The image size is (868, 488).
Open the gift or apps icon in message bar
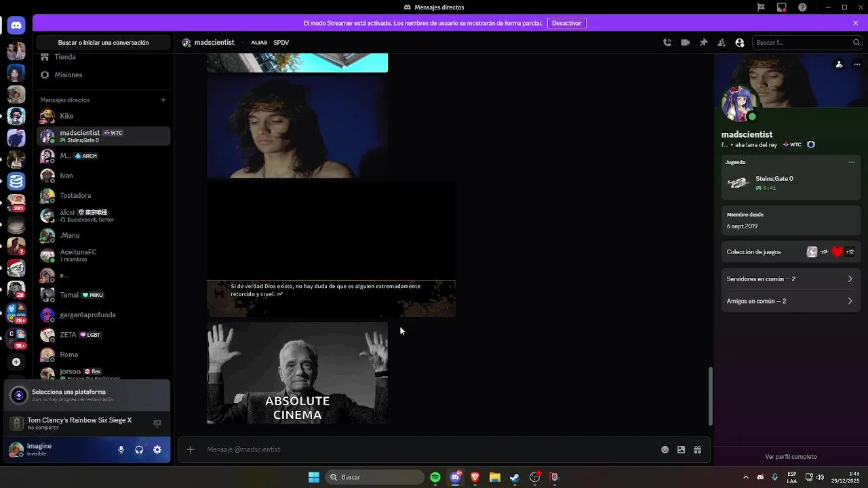697,449
